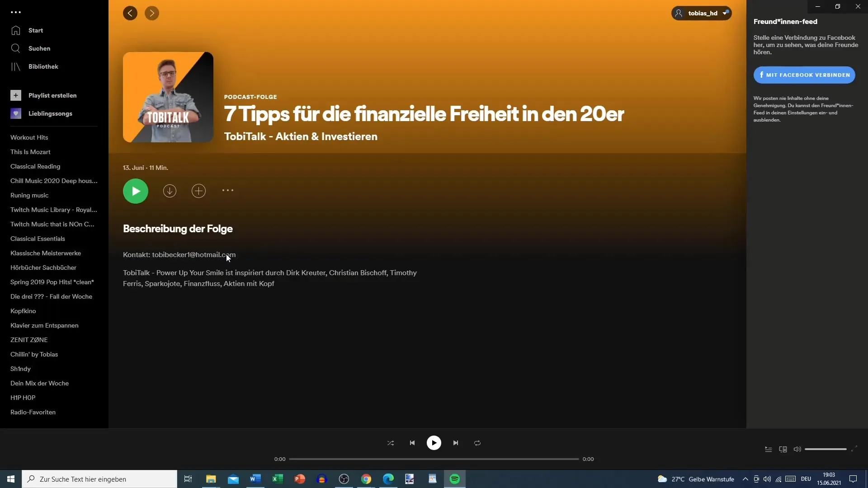868x488 pixels.
Task: Open Twitch Music that is NOn C playlist
Action: (x=52, y=224)
